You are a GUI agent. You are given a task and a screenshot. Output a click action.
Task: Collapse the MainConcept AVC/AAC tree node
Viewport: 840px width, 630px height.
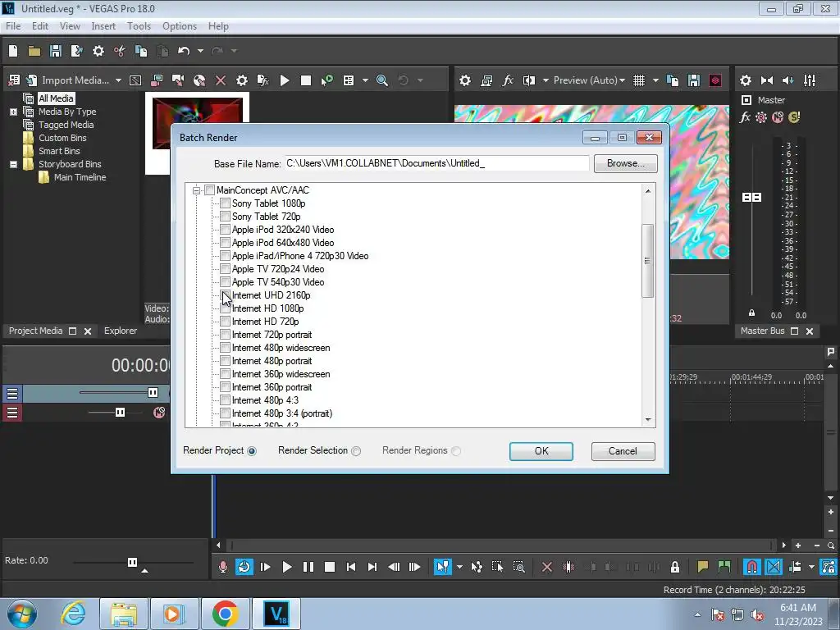coord(197,190)
